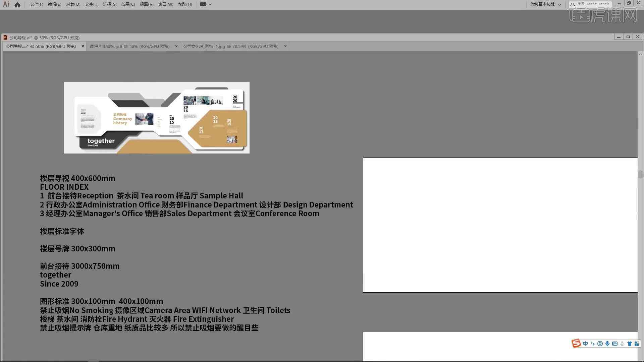Expand the panel layout icon menu

point(209,4)
